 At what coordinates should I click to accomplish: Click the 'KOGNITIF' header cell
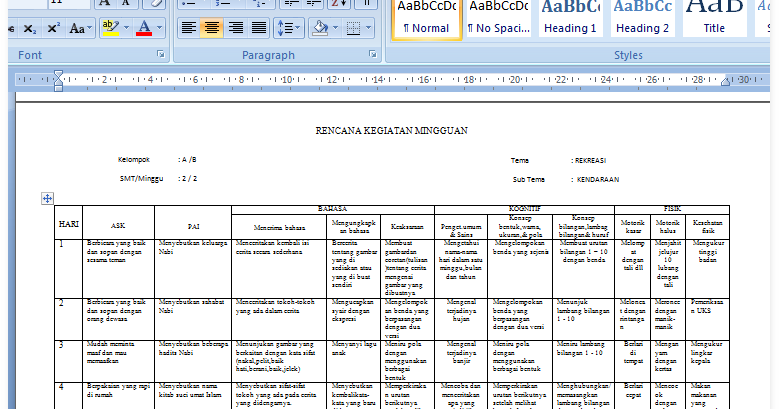(x=525, y=209)
